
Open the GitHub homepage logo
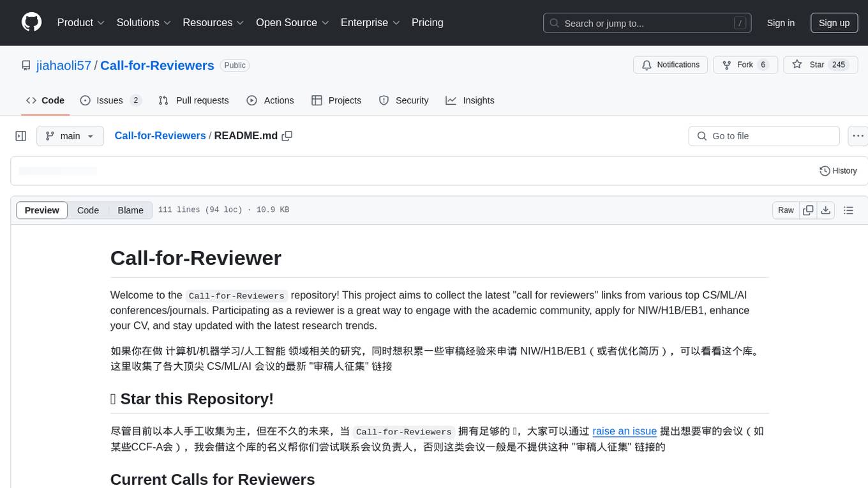[x=31, y=22]
